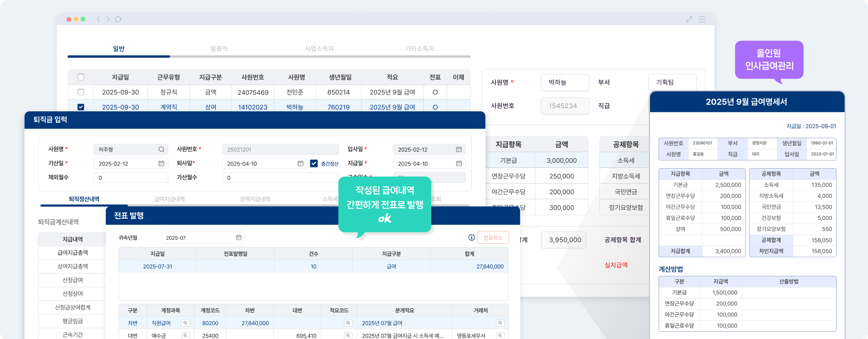Click the search icon in the 허주형 field
The image size is (868, 339).
[x=161, y=150]
